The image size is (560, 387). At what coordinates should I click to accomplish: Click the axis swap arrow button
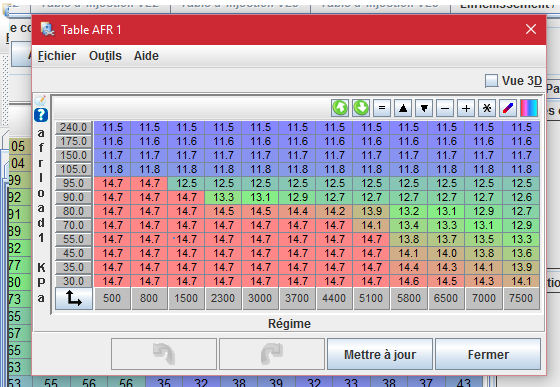click(74, 298)
